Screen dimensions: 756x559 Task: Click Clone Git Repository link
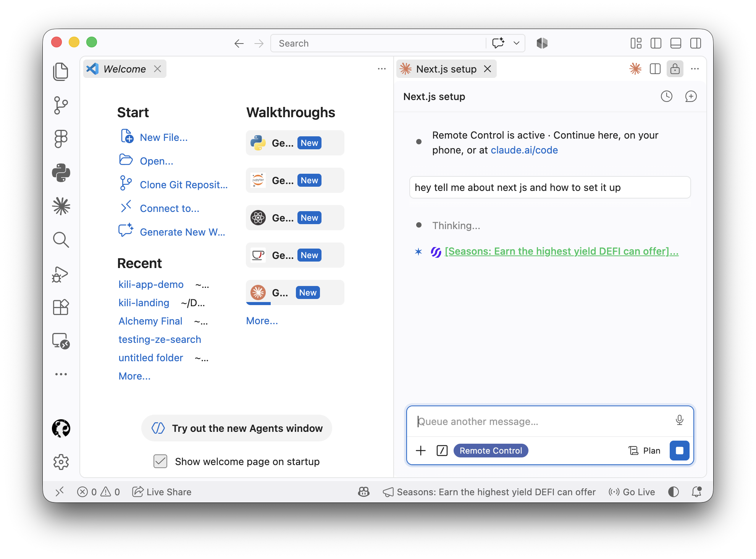(184, 185)
